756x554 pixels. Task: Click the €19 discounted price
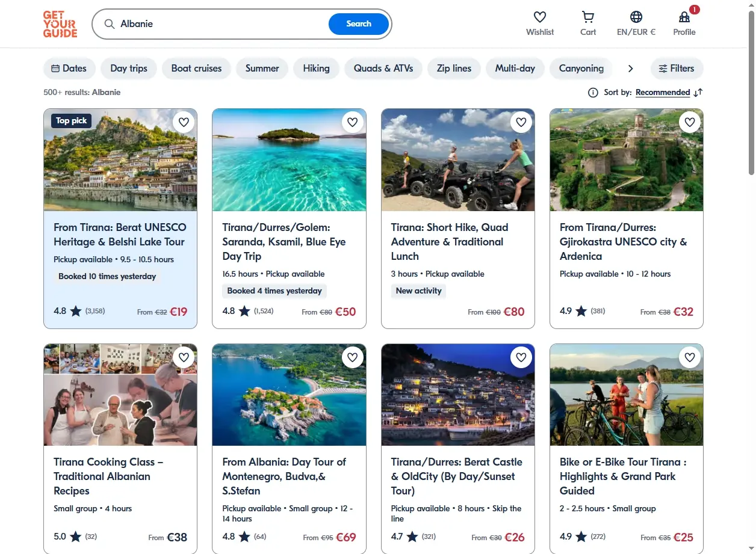[x=179, y=312]
